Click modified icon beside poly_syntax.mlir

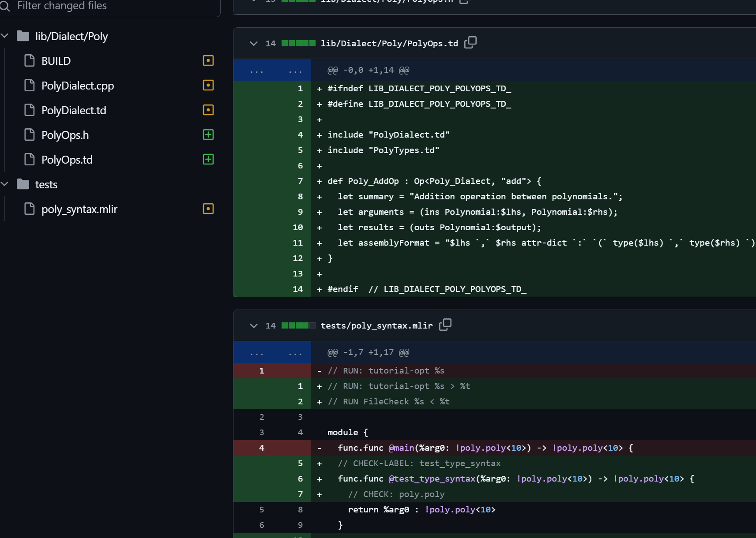pos(208,209)
